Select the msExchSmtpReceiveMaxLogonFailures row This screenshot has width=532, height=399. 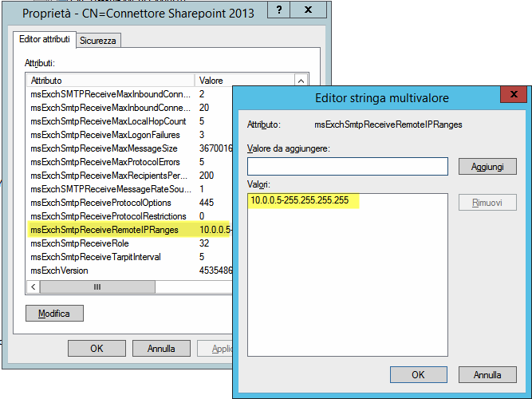click(129, 135)
